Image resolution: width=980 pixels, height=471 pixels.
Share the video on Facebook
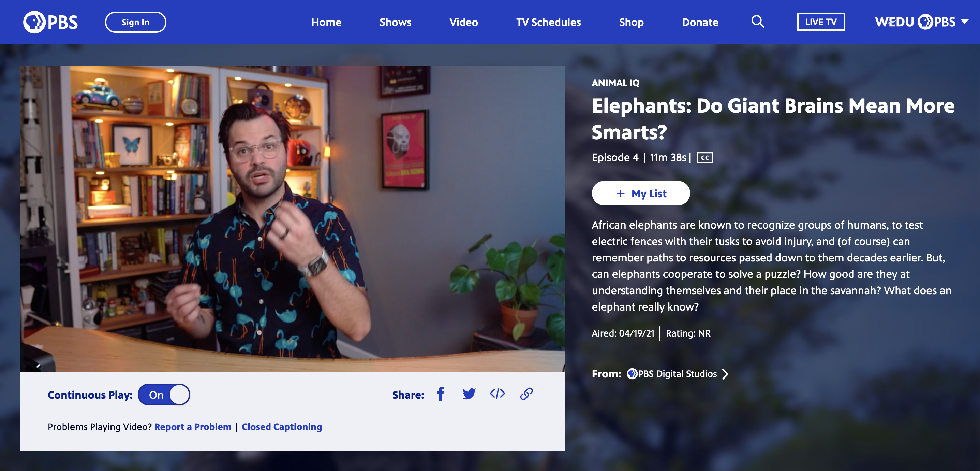click(441, 394)
